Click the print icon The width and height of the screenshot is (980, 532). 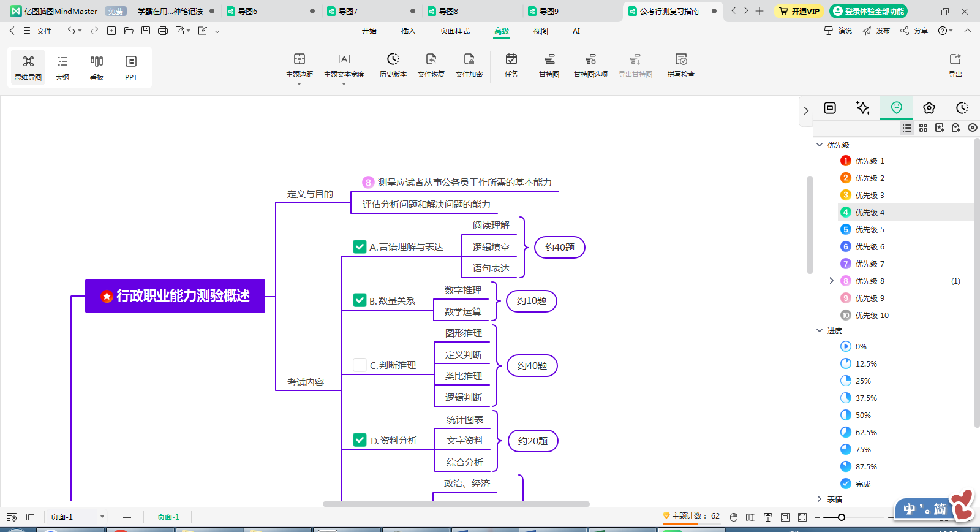pyautogui.click(x=163, y=31)
